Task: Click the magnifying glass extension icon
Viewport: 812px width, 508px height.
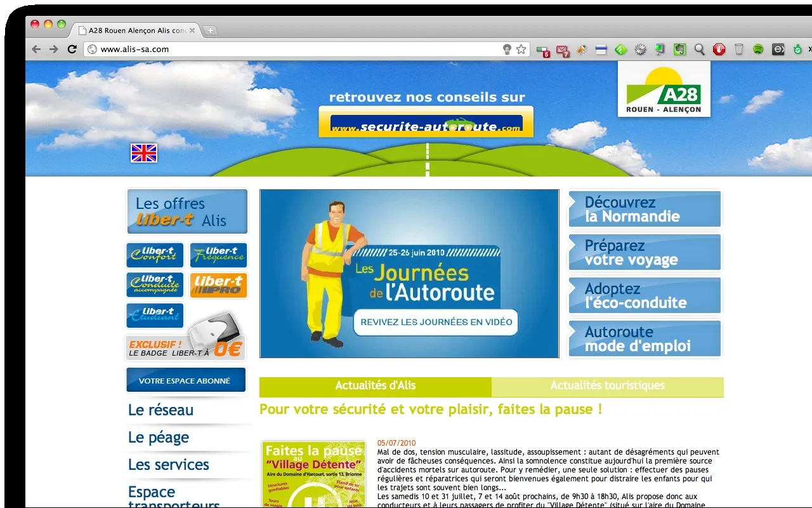Action: (700, 49)
